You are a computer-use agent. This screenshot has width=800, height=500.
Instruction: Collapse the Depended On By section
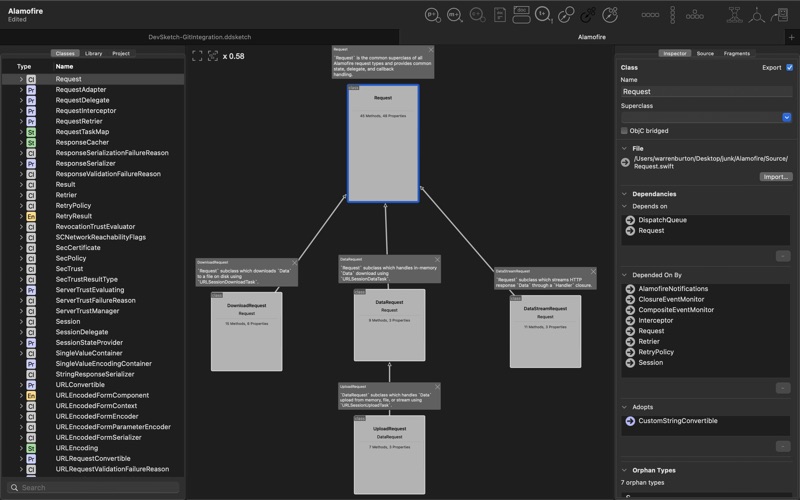[624, 275]
